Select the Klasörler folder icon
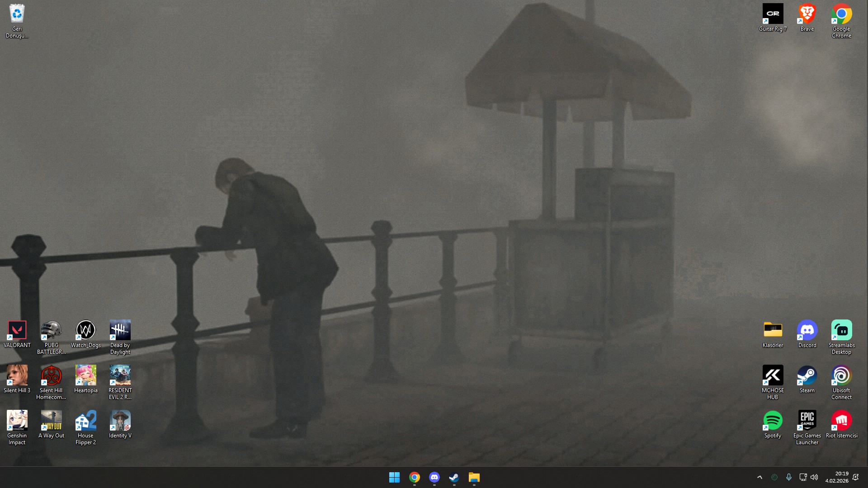Screen dimensions: 868x488 click(773, 331)
